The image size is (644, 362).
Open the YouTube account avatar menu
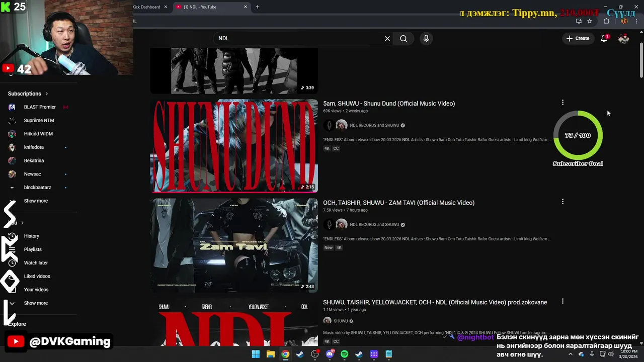click(x=623, y=38)
